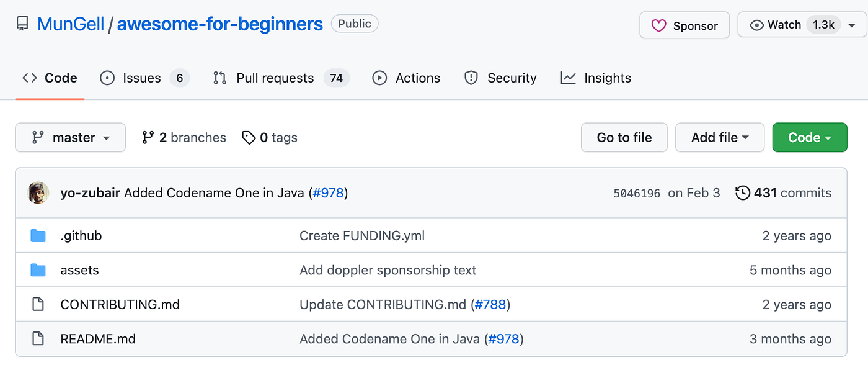Click the Go to file button
Image resolution: width=868 pixels, height=365 pixels.
tap(624, 137)
